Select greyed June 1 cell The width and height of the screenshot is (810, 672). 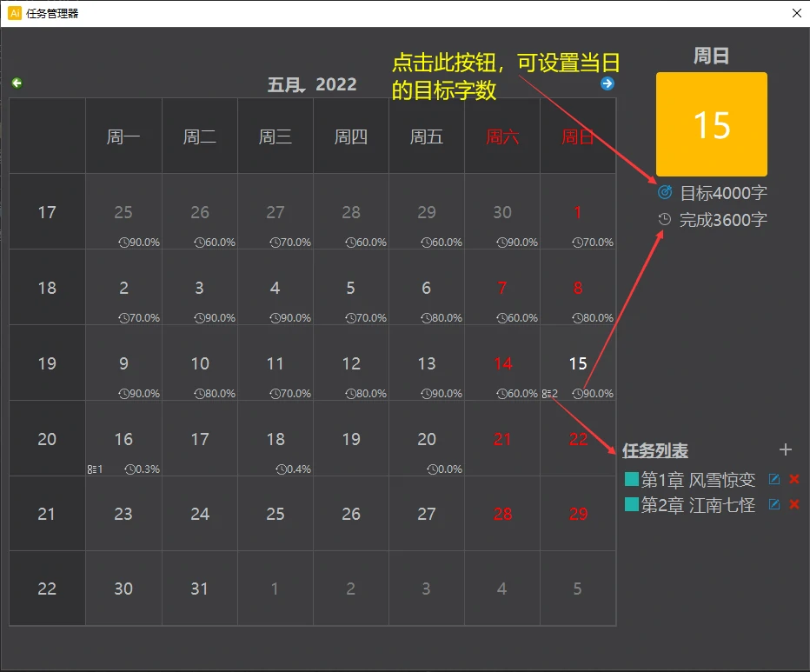[x=276, y=589]
